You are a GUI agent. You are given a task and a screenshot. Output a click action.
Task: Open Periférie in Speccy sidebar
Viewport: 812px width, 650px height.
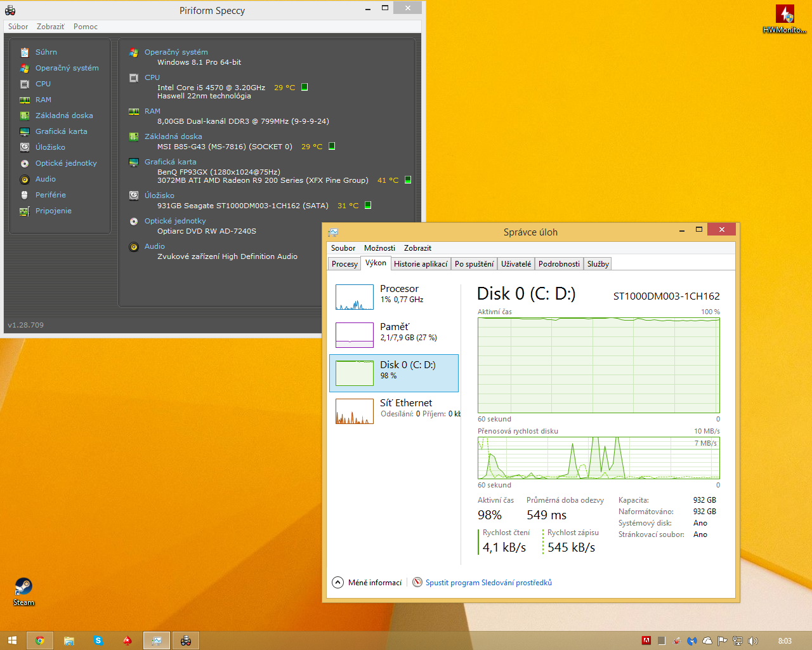coord(50,195)
